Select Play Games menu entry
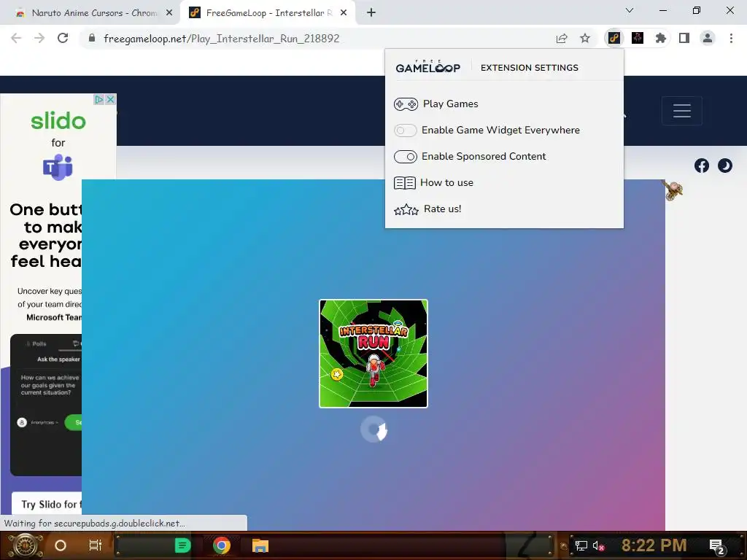This screenshot has height=560, width=747. 450,104
